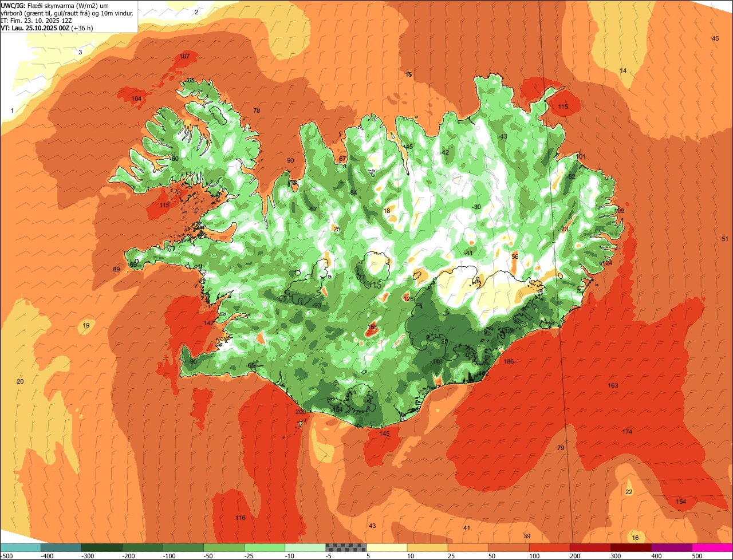
Task: Click the map value '79'
Action: click(x=561, y=448)
